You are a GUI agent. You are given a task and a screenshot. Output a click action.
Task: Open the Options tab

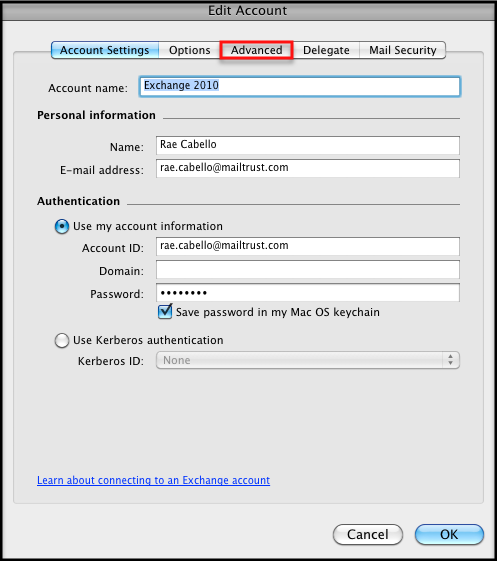pos(189,50)
